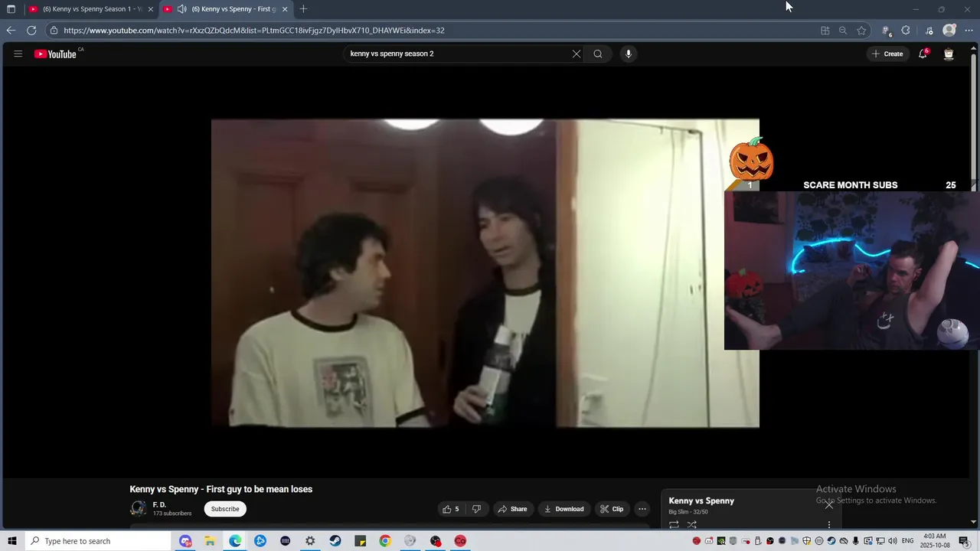Open F. D. channel name link
This screenshot has height=551, width=980.
[x=159, y=505]
